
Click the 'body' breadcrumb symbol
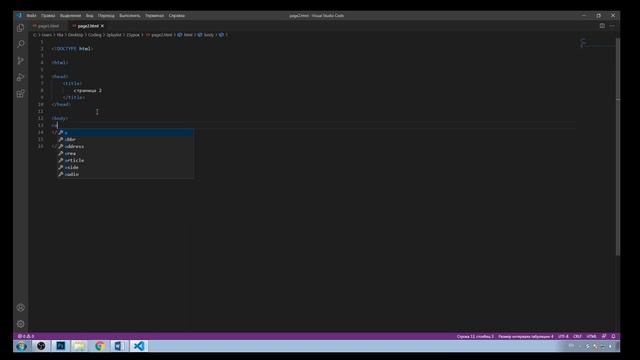(209, 35)
